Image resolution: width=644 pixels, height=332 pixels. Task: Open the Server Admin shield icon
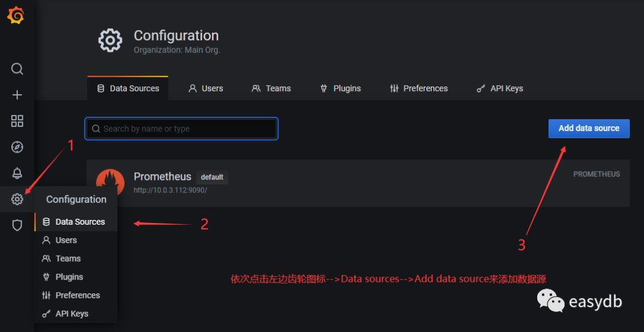17,225
